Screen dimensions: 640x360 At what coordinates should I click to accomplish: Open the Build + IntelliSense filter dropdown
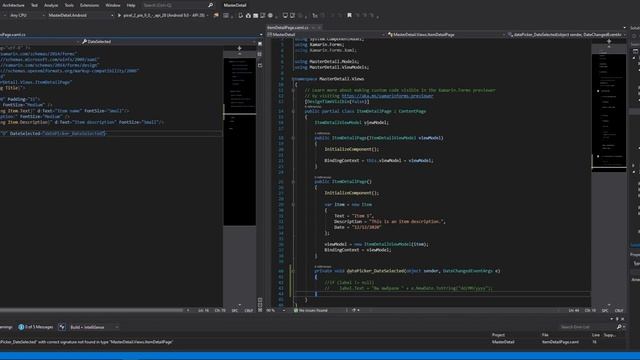coord(94,327)
